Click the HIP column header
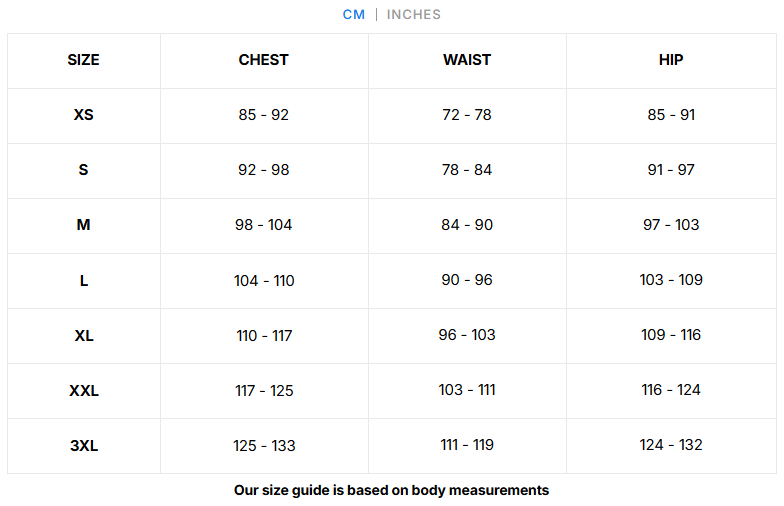 point(671,60)
